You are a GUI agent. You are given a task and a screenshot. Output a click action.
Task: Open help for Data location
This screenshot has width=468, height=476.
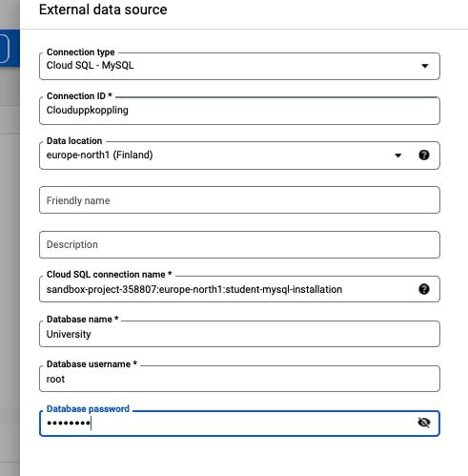pos(424,155)
